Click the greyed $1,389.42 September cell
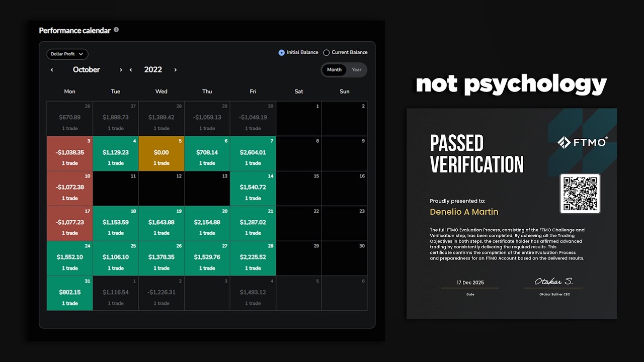 [162, 119]
